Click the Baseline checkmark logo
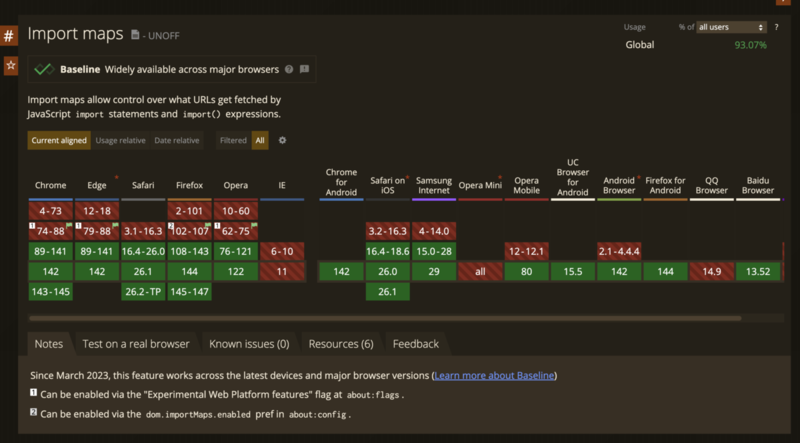Screen dimensions: 800x443 [44, 69]
